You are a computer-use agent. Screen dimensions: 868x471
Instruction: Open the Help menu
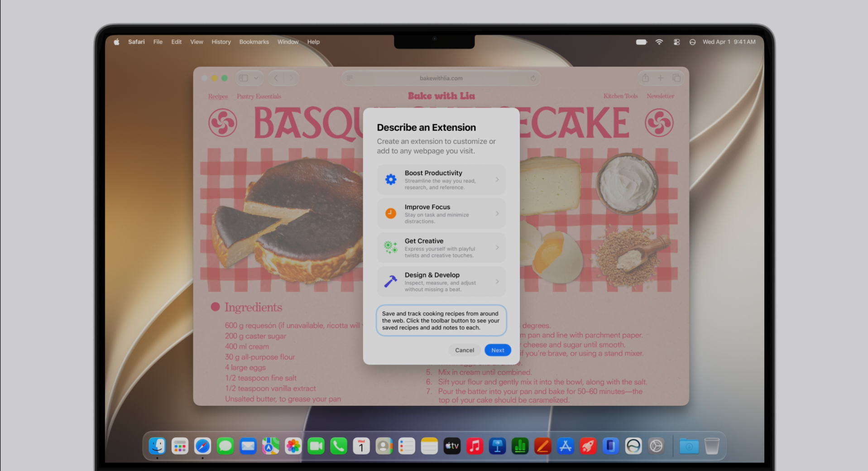pos(313,42)
